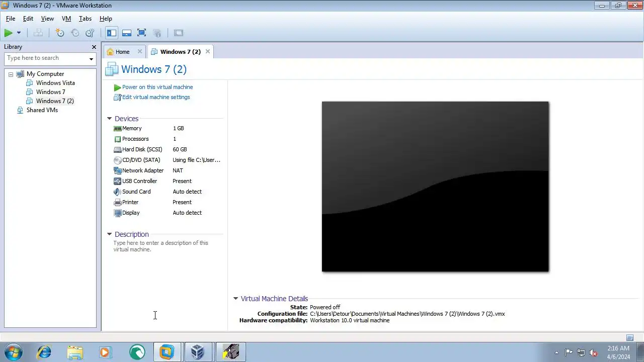The image size is (644, 362).
Task: Select Windows Vista in the library
Action: tap(55, 83)
